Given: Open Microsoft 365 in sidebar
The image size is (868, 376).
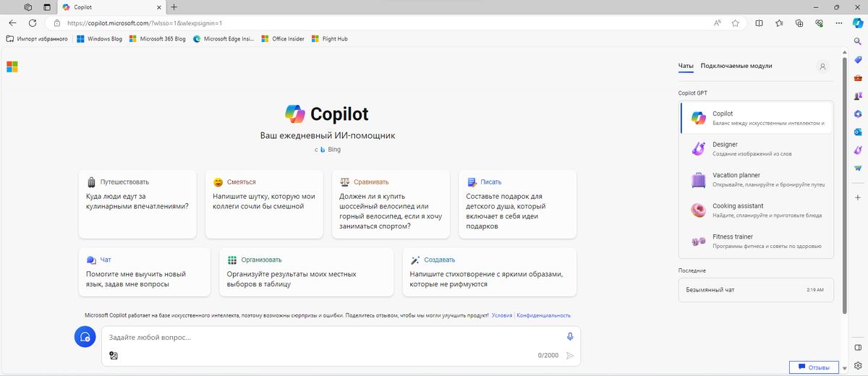Looking at the screenshot, I should [x=858, y=114].
